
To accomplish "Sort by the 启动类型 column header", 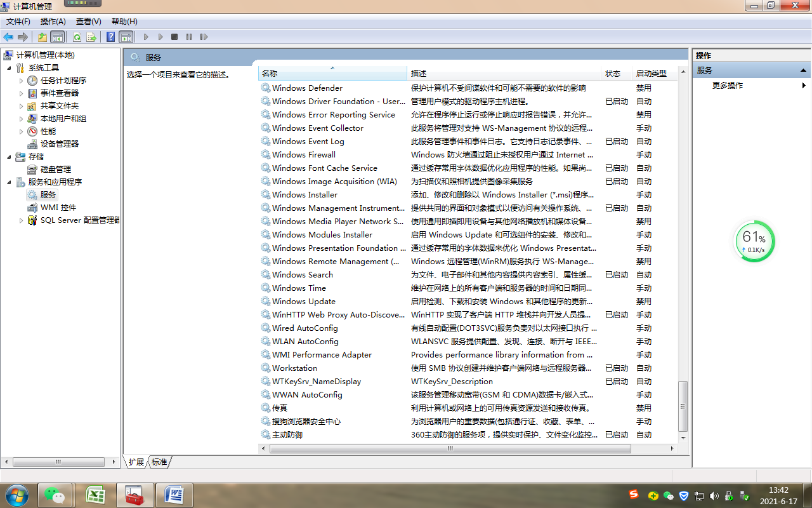I will tap(655, 74).
